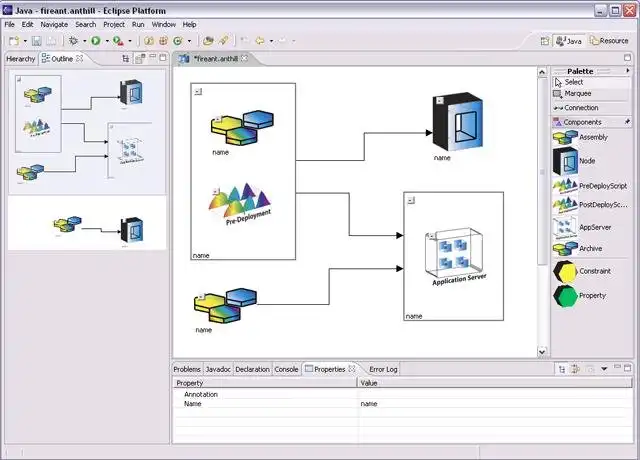Open the Project menu
640x460 pixels.
[114, 24]
